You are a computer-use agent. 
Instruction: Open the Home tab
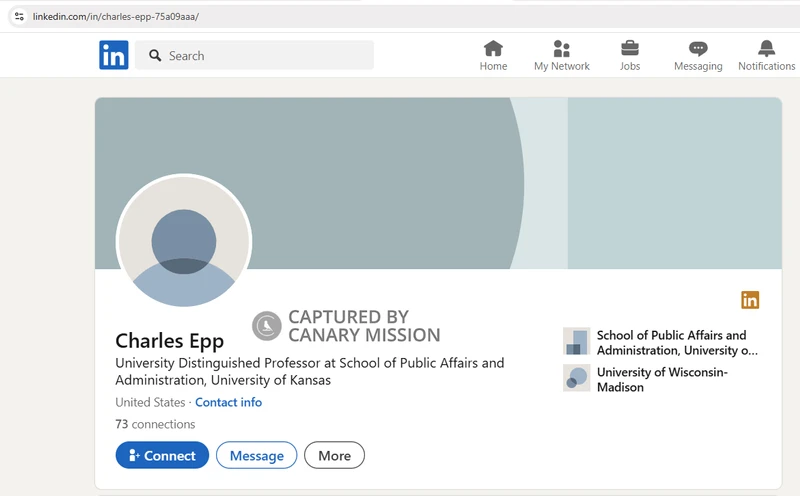click(x=493, y=56)
